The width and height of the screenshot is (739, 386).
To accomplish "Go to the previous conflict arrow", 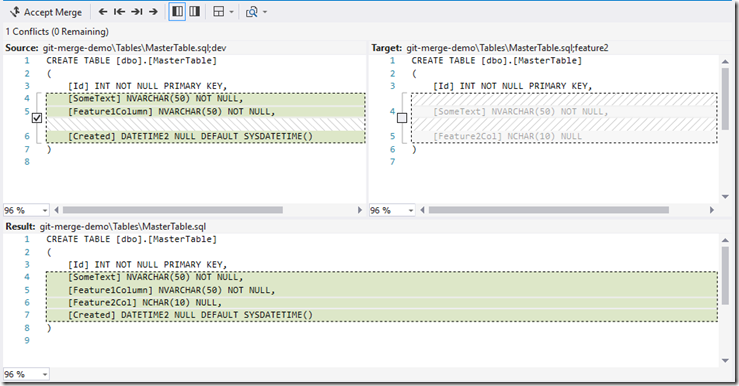I will 103,12.
